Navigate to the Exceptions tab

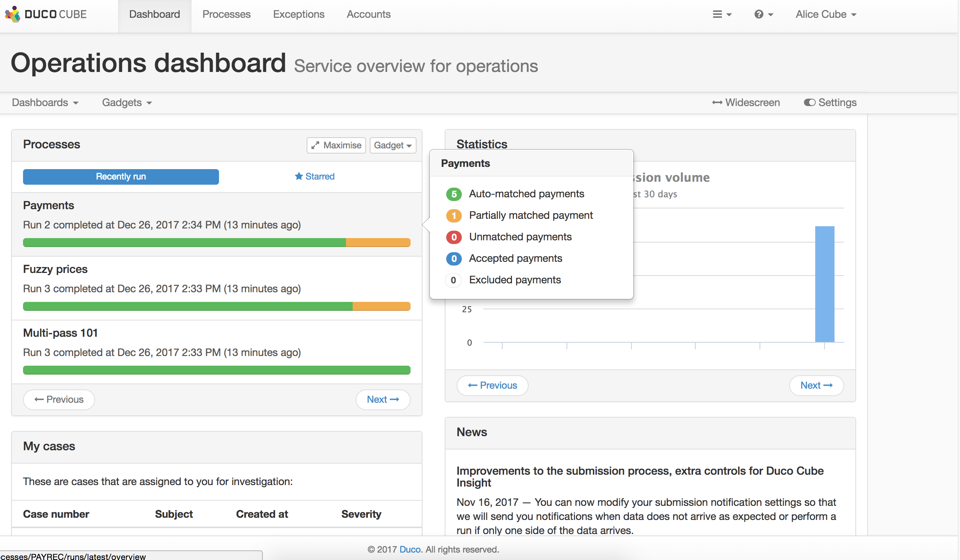pos(298,14)
